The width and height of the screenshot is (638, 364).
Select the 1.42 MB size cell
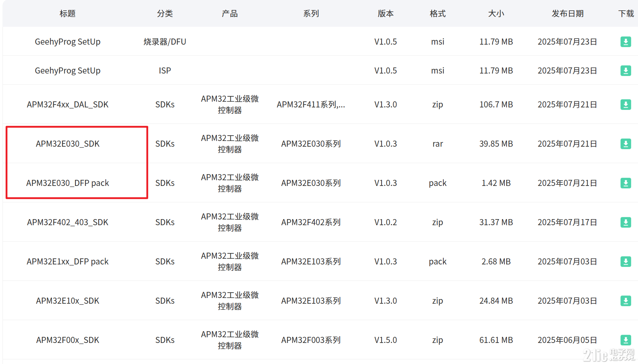[496, 183]
